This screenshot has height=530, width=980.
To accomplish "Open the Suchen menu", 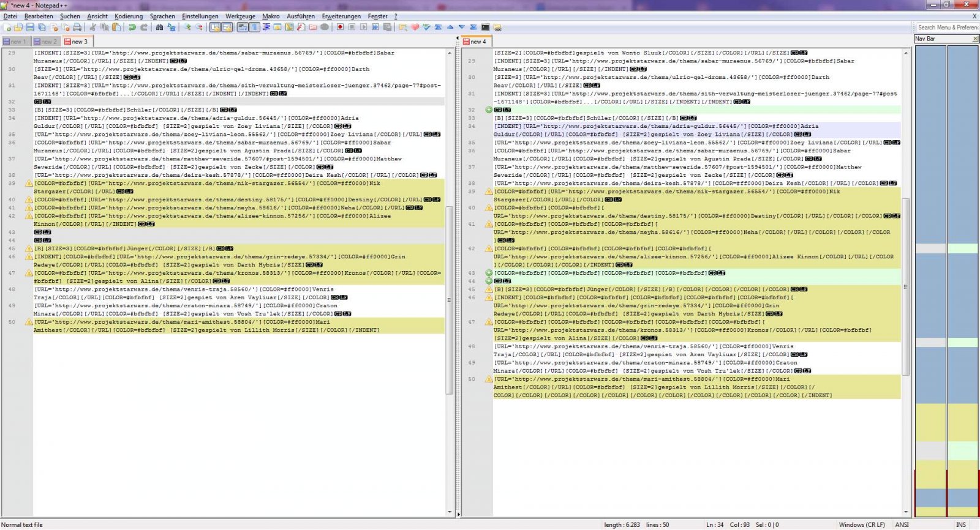I will click(x=70, y=16).
